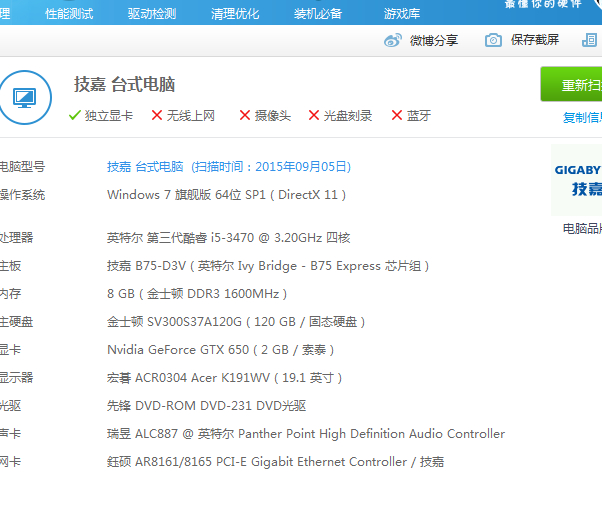Click the Nvidia GeForce GTX 650 entry

[x=220, y=350]
